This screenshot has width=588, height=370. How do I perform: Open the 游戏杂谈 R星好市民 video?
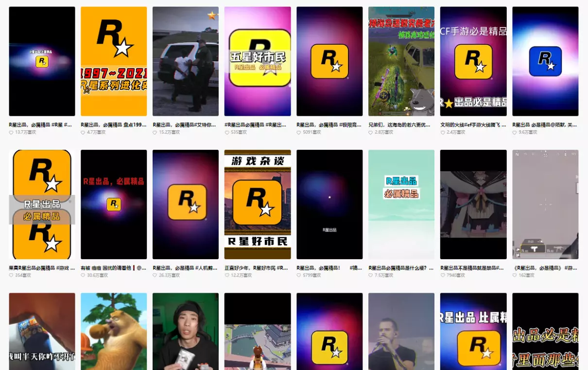point(258,204)
